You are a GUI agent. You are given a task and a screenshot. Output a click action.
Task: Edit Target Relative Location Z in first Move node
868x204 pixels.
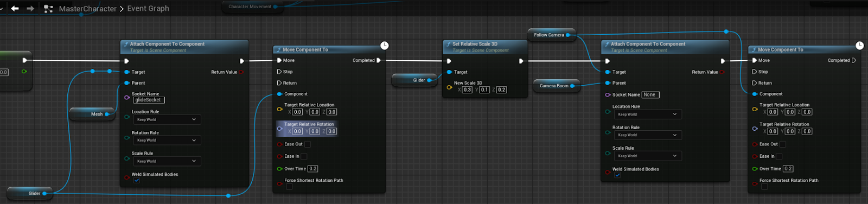332,112
